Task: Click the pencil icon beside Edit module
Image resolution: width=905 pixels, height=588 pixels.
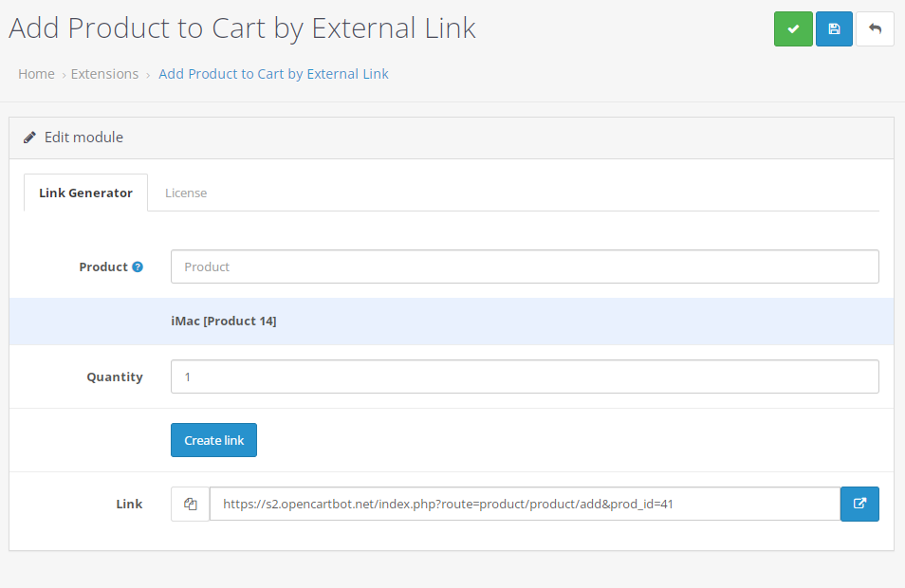Action: [x=30, y=138]
